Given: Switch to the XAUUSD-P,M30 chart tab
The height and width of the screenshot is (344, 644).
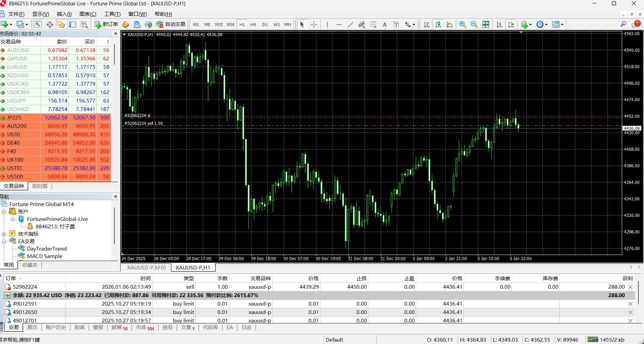Looking at the screenshot, I should [x=146, y=267].
